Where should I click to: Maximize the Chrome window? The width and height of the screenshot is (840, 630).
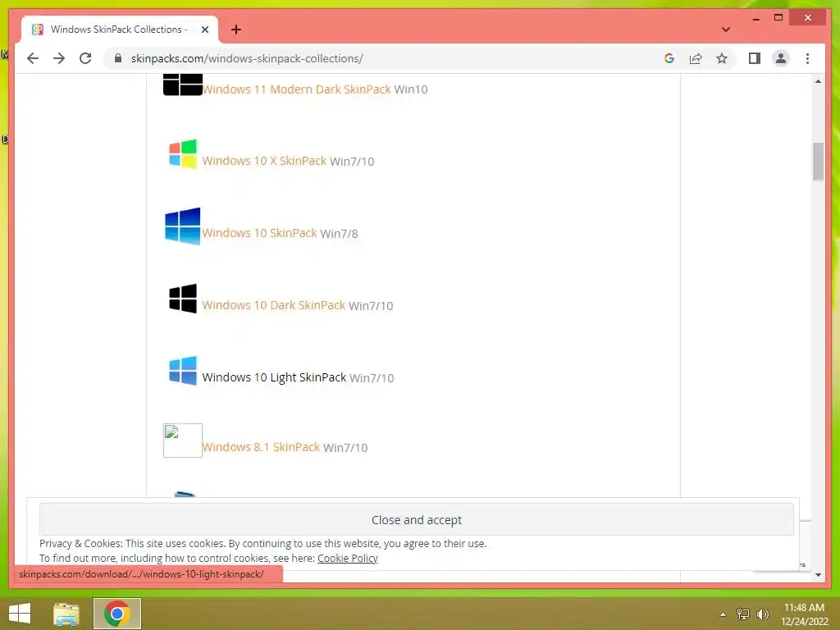pyautogui.click(x=778, y=18)
